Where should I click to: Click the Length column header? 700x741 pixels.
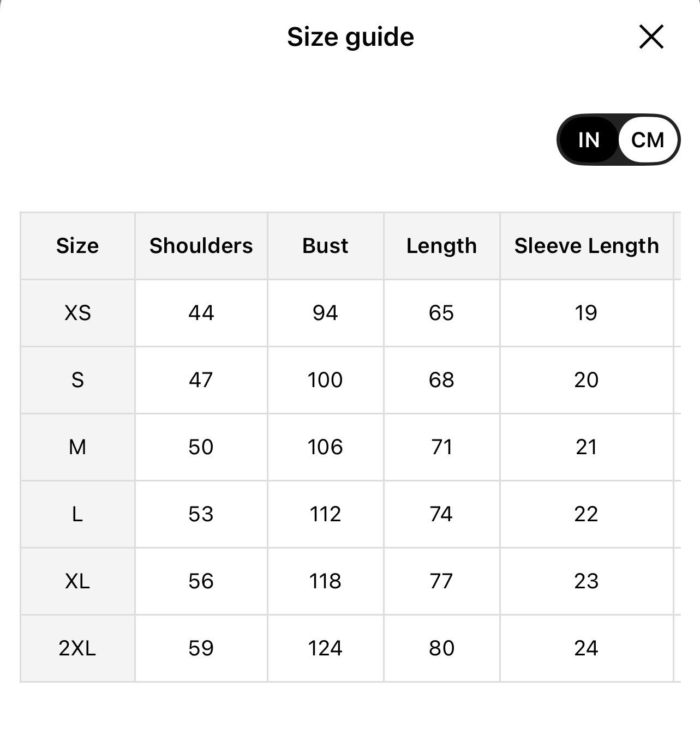click(x=441, y=246)
